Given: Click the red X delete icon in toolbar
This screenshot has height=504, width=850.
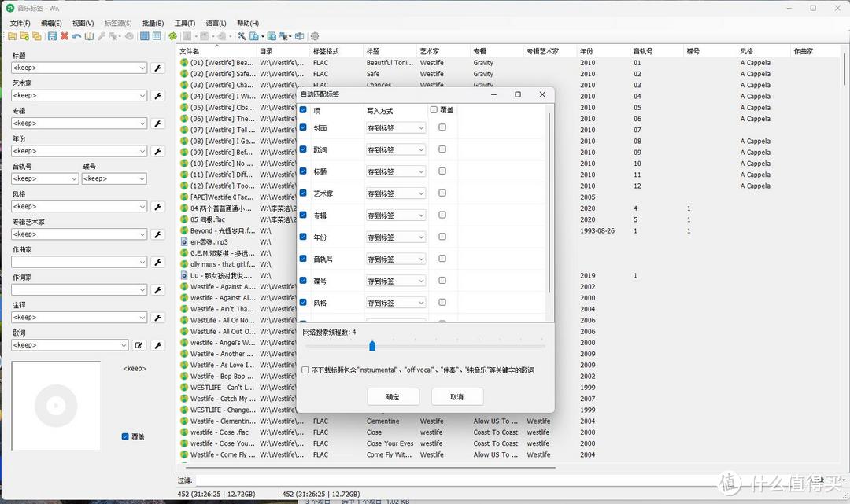Looking at the screenshot, I should [x=65, y=36].
